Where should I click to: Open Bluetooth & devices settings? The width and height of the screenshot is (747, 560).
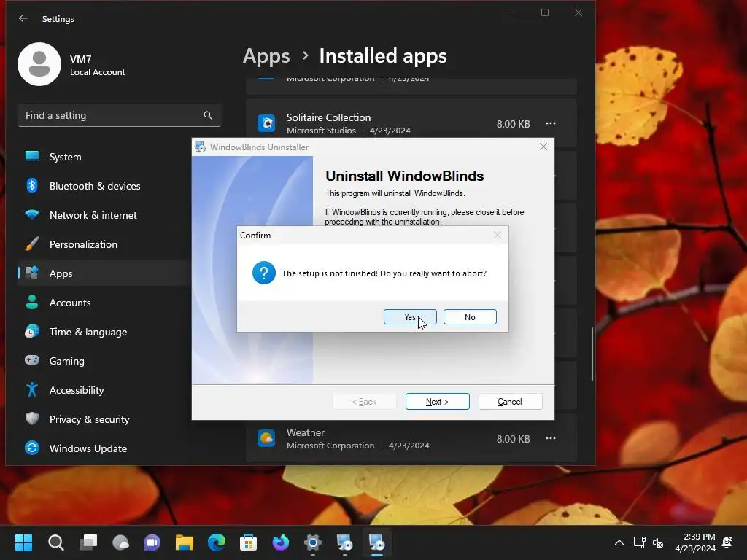[x=104, y=186]
